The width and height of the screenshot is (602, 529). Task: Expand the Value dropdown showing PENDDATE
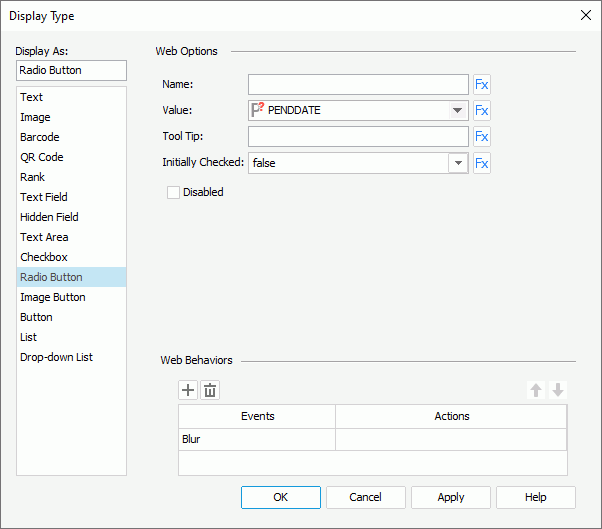click(x=458, y=111)
